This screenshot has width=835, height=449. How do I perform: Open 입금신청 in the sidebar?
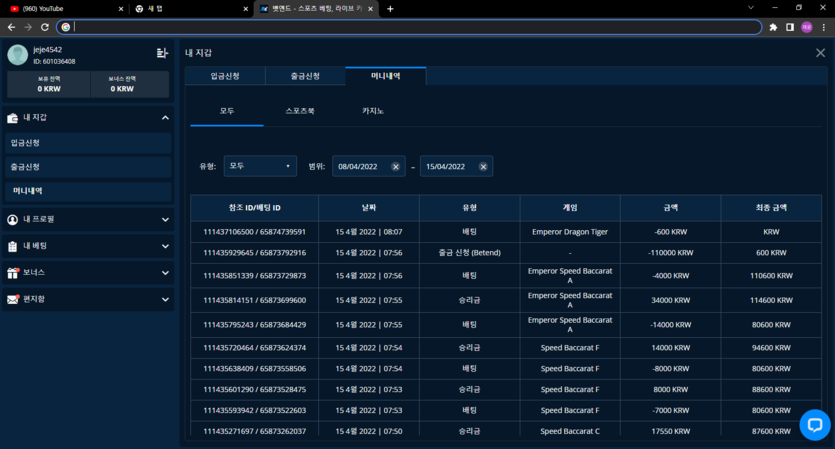coord(88,143)
